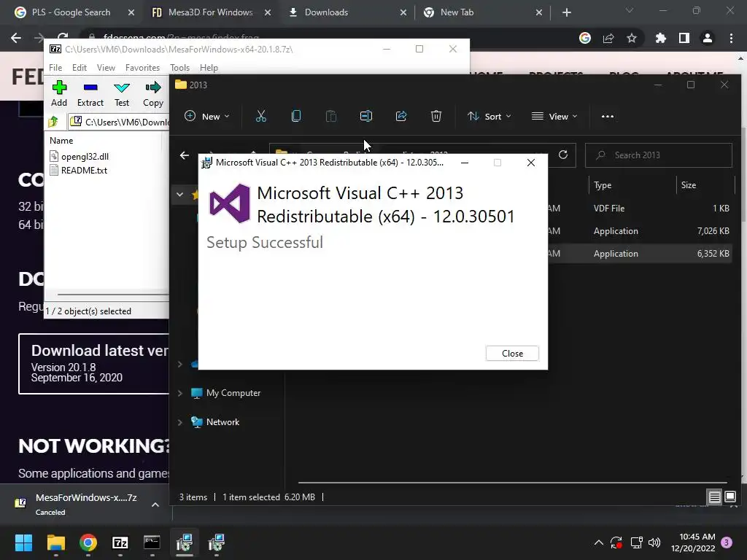Viewport: 747px width, 560px height.
Task: Click the Cut icon in Explorer toolbar
Action: click(261, 116)
